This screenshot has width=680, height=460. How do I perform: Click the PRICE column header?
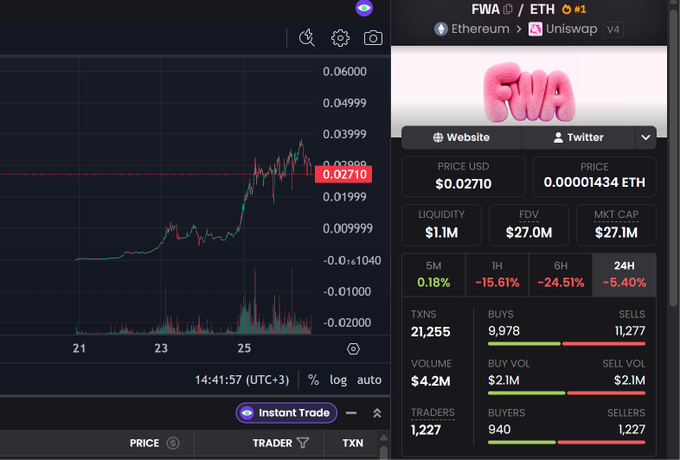click(144, 443)
